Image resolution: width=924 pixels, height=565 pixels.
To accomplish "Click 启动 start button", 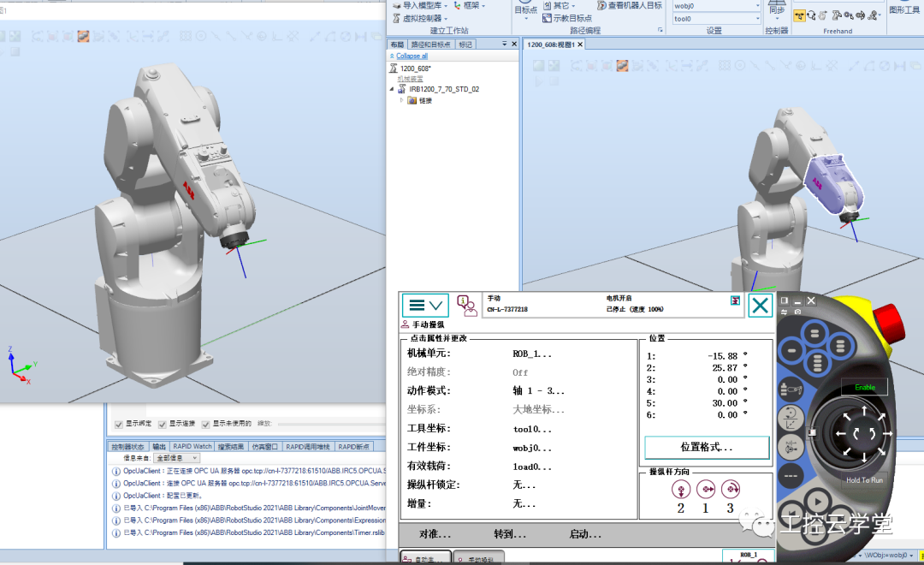I will 585,534.
